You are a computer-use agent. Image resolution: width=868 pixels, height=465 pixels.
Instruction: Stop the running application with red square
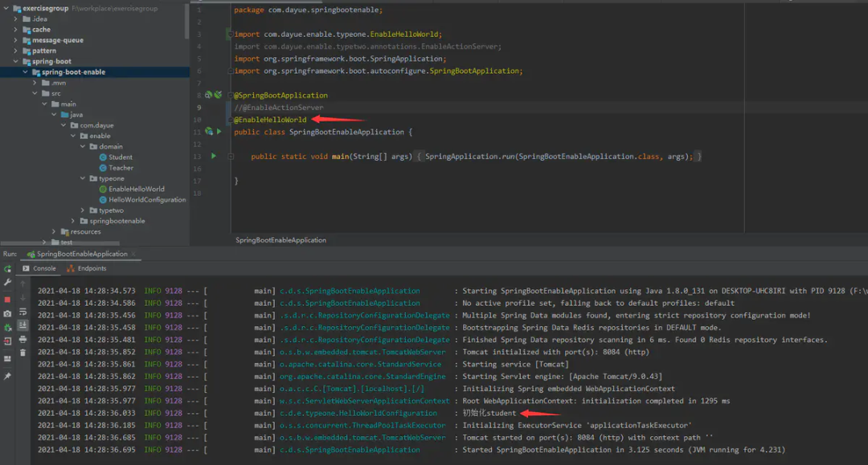[x=7, y=298]
